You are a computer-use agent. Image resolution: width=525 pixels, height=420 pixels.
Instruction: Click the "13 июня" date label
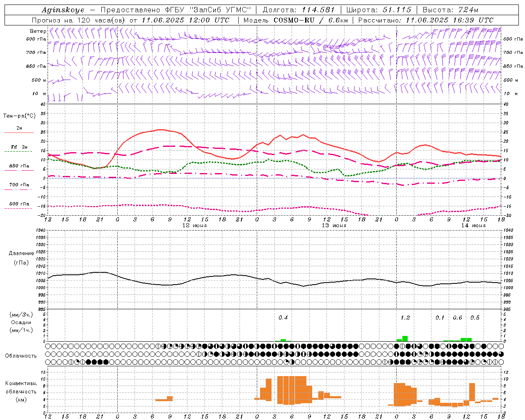pyautogui.click(x=334, y=226)
